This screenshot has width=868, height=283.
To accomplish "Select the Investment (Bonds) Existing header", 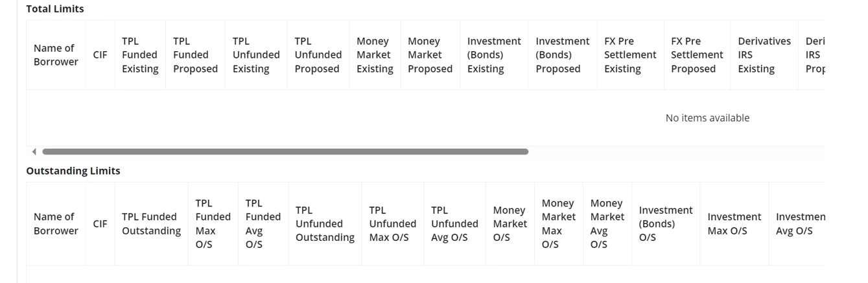I will (494, 55).
